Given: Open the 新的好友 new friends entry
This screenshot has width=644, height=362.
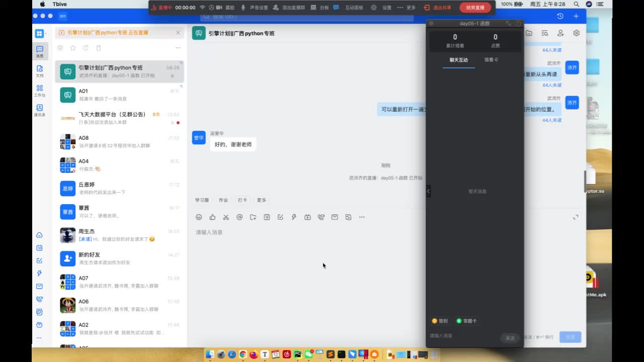Looking at the screenshot, I should coord(119,258).
